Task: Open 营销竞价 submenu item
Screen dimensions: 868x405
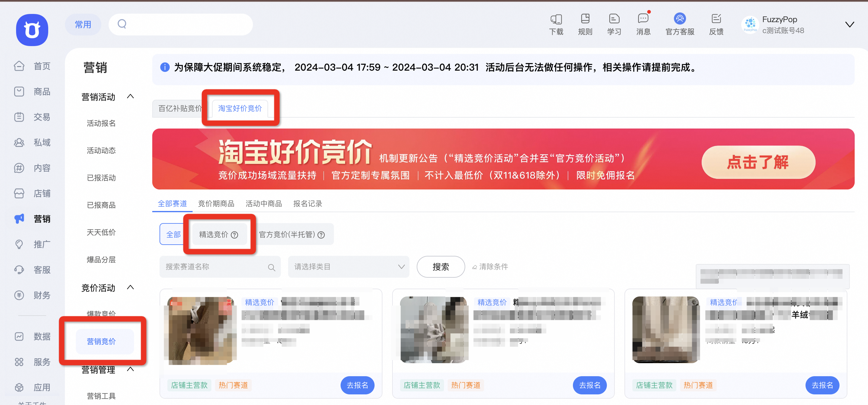Action: [105, 342]
